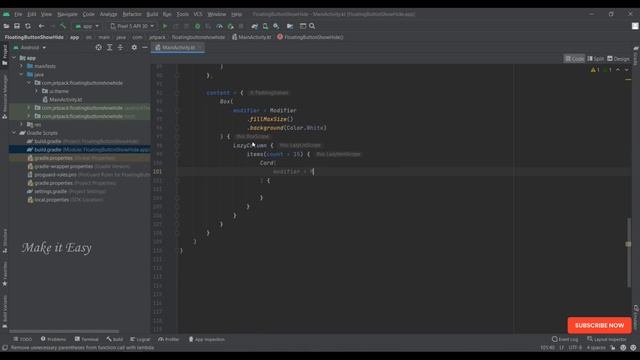Screen dimensions: 640x360
Task: Collapse the app module node
Action: [14, 58]
